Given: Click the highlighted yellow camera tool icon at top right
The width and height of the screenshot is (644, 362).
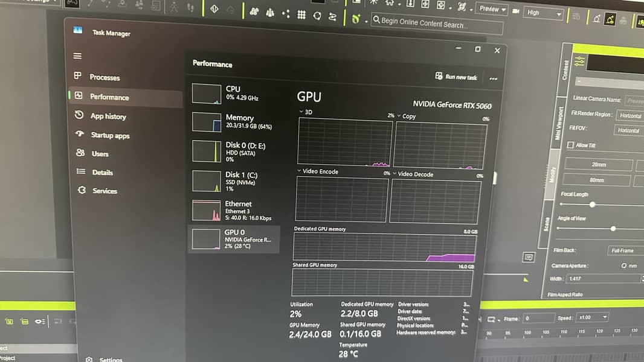Looking at the screenshot, I should point(610,19).
